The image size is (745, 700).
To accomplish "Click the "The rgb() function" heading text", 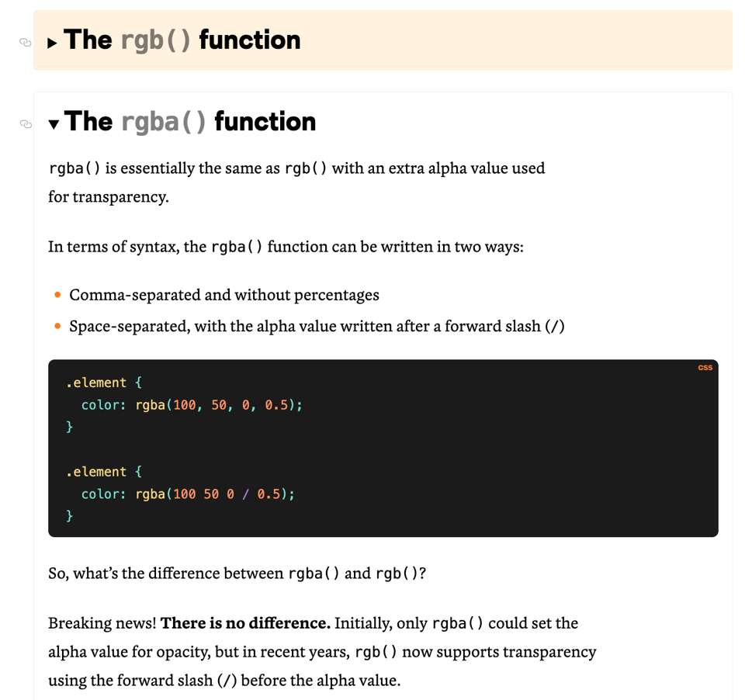I will [182, 40].
